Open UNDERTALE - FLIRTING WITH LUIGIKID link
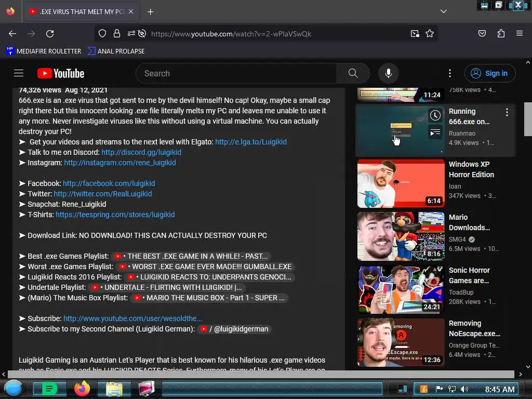Viewport: 532px width, 399px height. (x=167, y=287)
